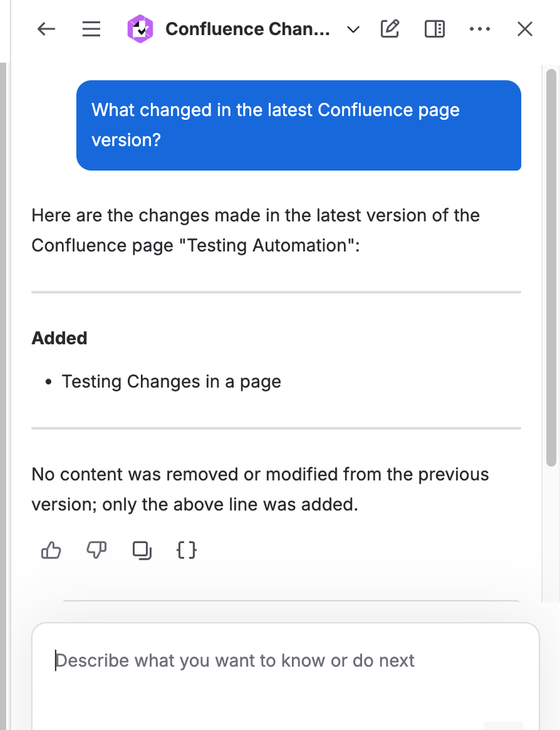Open the split-view panel icon

coord(434,28)
